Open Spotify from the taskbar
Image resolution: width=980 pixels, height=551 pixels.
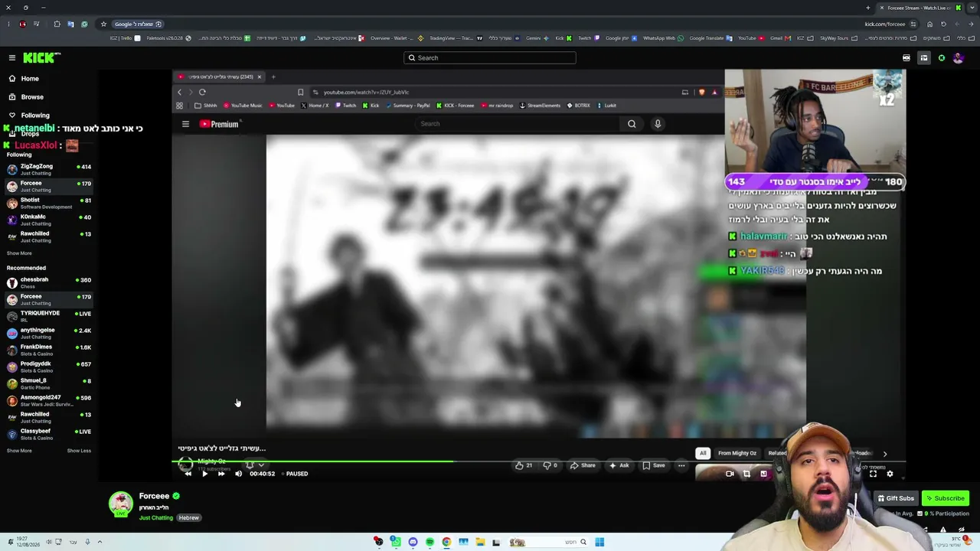pos(430,542)
